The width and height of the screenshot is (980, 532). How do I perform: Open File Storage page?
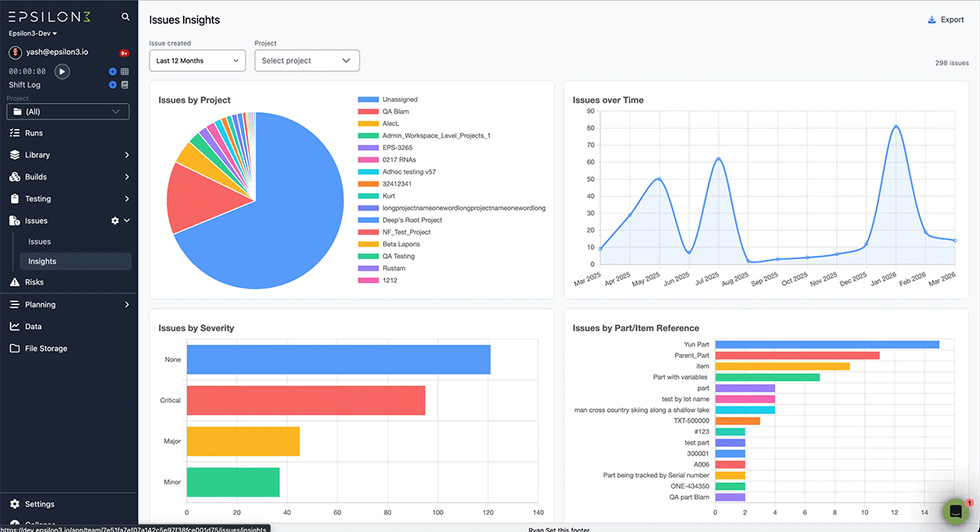(x=47, y=348)
